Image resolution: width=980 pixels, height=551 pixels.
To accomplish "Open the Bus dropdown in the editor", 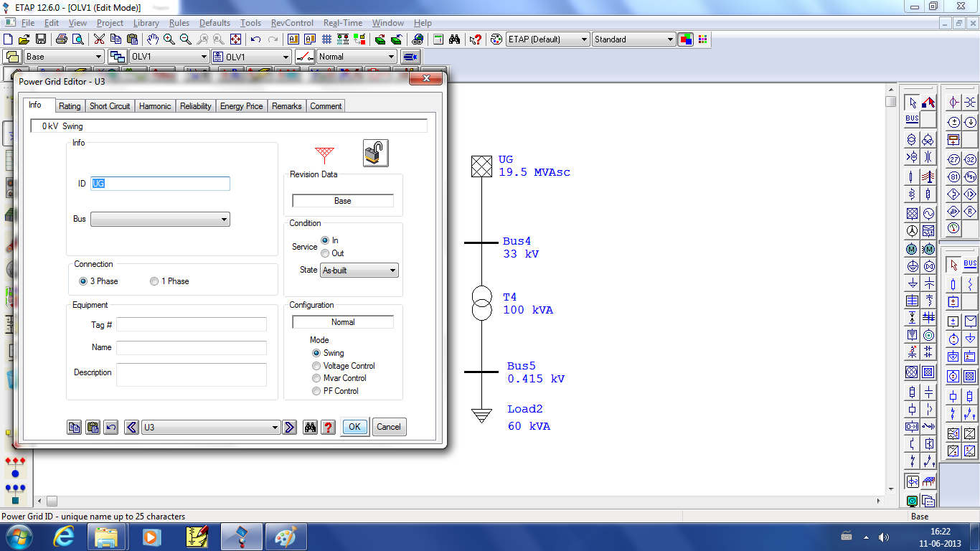I will (223, 219).
